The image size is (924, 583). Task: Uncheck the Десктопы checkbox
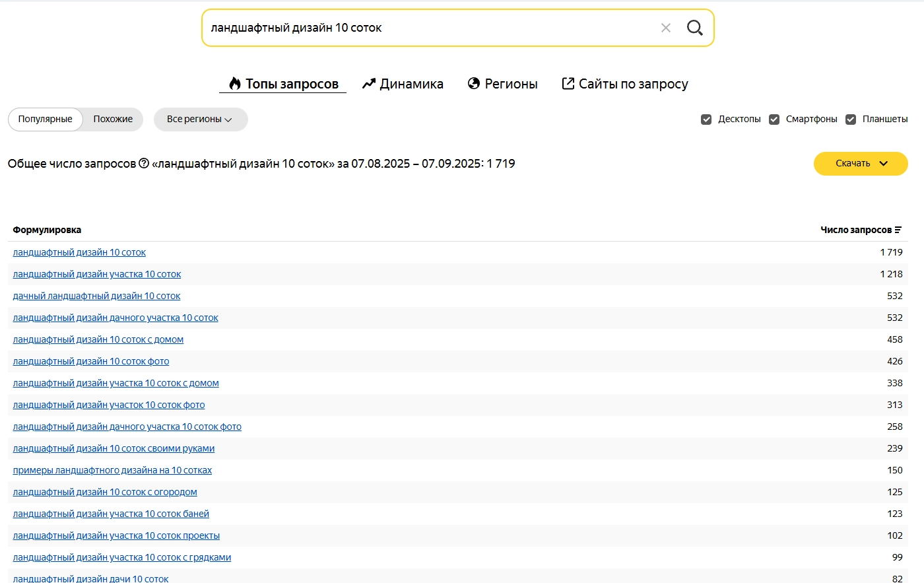coord(706,120)
